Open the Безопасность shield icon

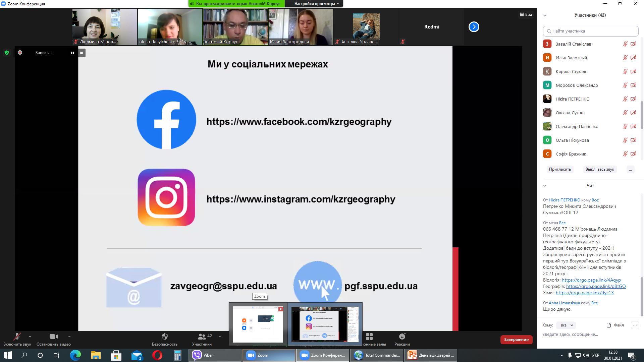pos(165,336)
